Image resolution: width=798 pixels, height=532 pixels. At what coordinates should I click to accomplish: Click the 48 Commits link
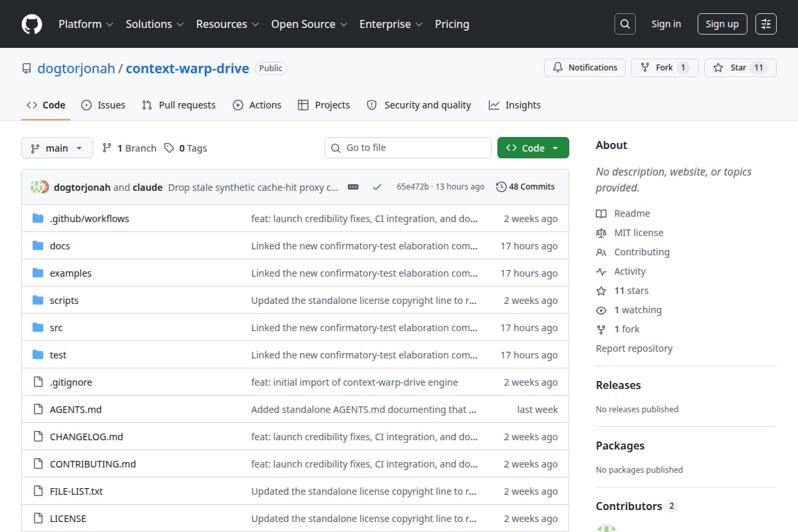pos(525,187)
